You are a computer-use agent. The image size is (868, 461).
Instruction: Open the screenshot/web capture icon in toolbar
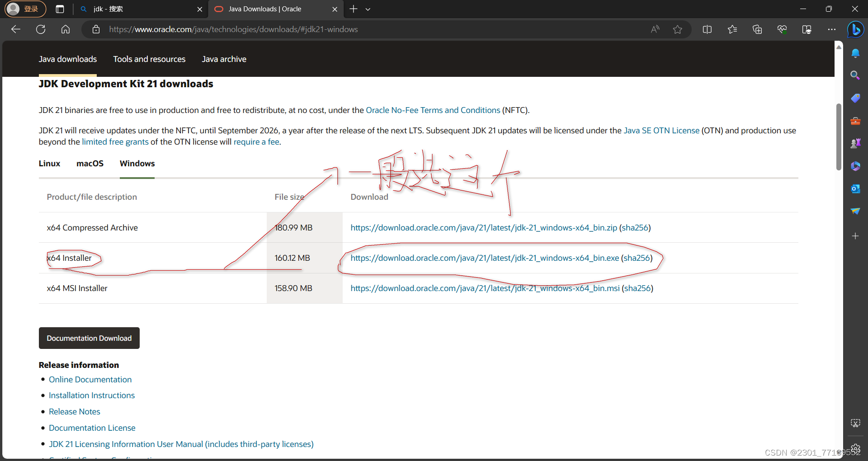click(807, 29)
